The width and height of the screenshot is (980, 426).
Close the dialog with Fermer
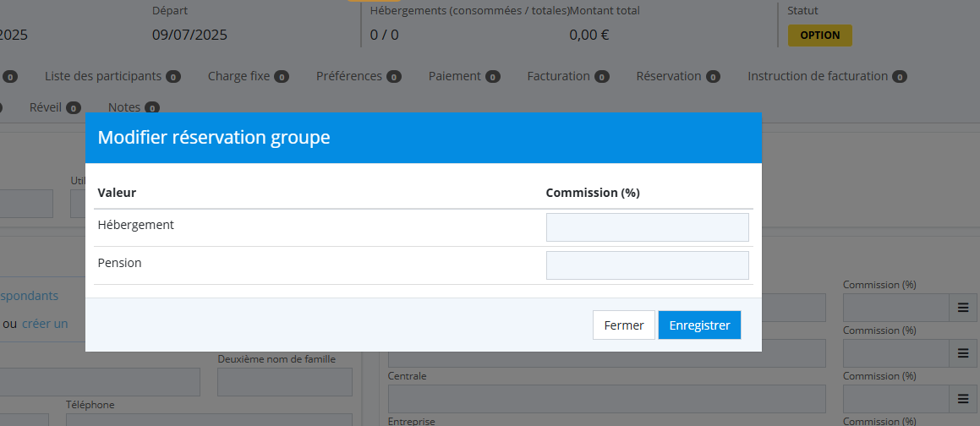pos(624,325)
